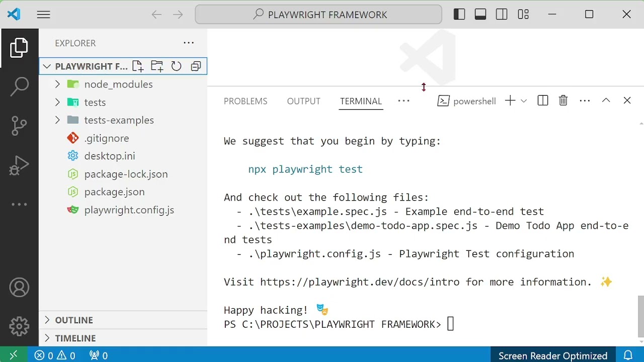Switch to the PROBLEMS tab
The height and width of the screenshot is (362, 644).
tap(246, 101)
